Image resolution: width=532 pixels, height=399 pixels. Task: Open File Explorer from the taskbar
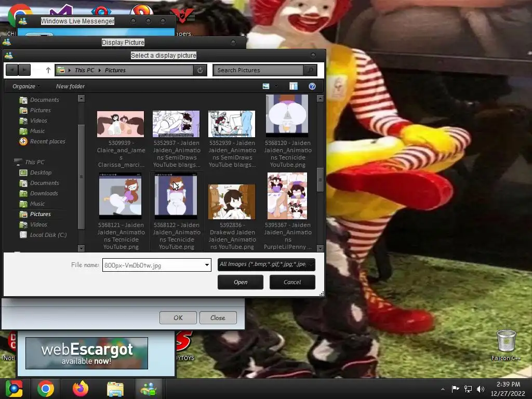[115, 389]
